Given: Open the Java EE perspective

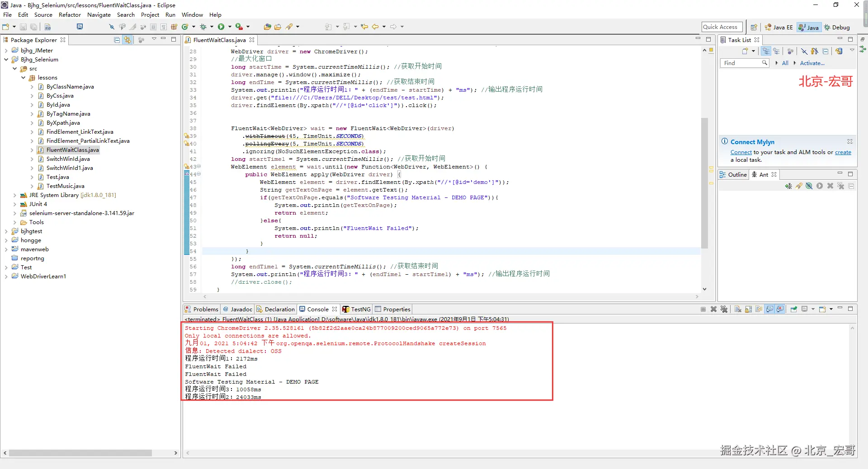Looking at the screenshot, I should pos(778,28).
